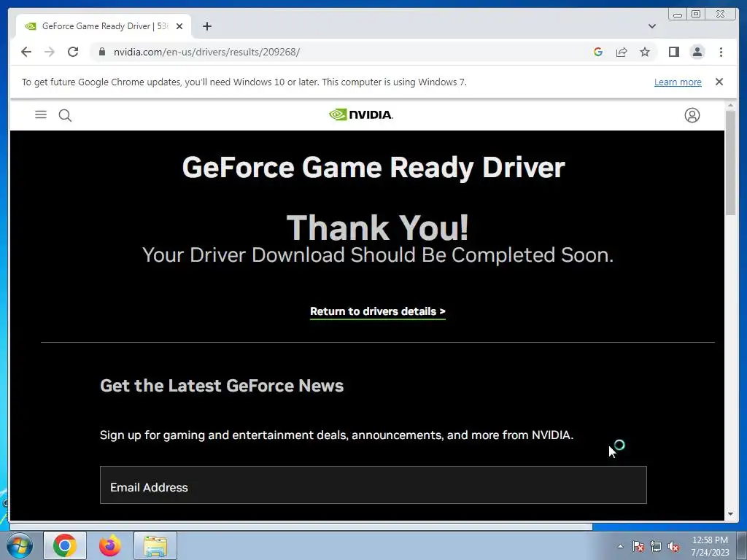The width and height of the screenshot is (747, 560).
Task: Close the Chrome window
Action: (721, 15)
